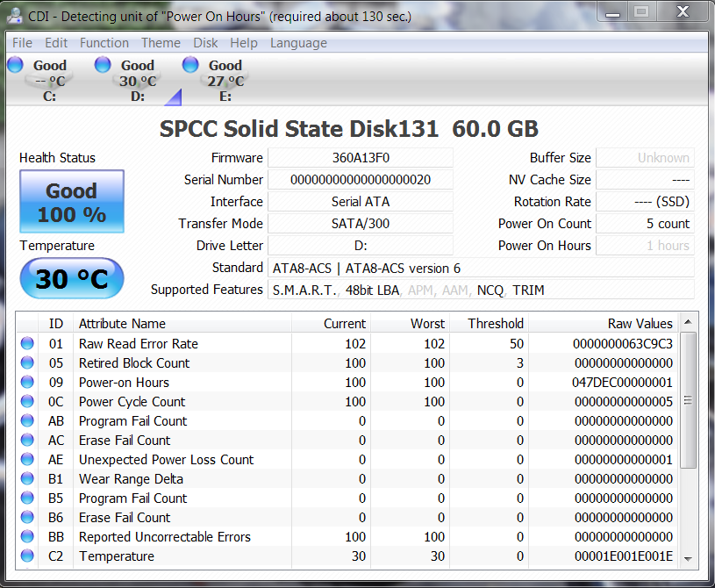Open the Disk menu
This screenshot has width=715, height=588.
[205, 43]
